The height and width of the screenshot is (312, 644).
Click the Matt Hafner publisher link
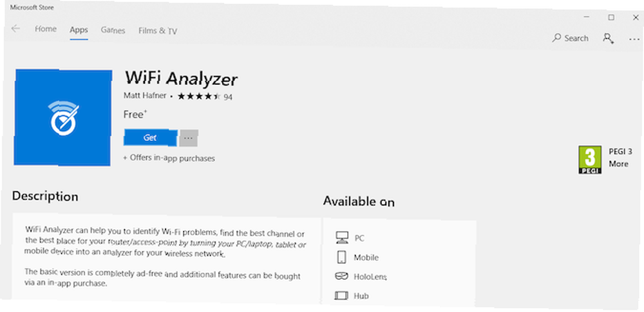click(x=145, y=95)
